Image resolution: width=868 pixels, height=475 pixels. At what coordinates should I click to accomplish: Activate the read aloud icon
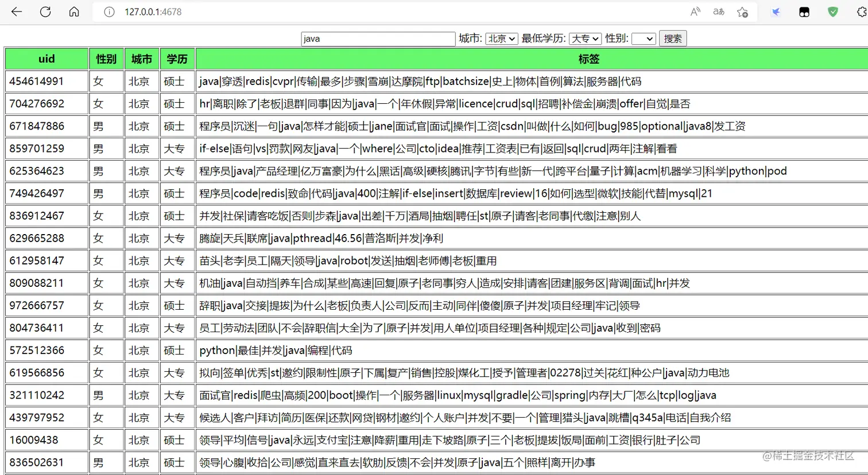[695, 11]
